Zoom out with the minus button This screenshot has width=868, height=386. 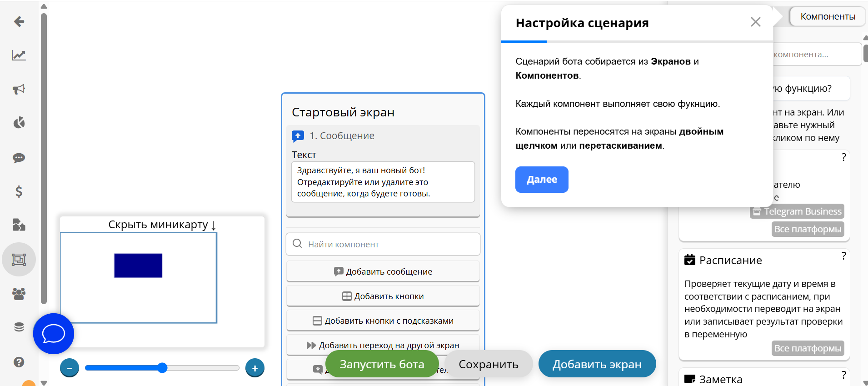70,368
